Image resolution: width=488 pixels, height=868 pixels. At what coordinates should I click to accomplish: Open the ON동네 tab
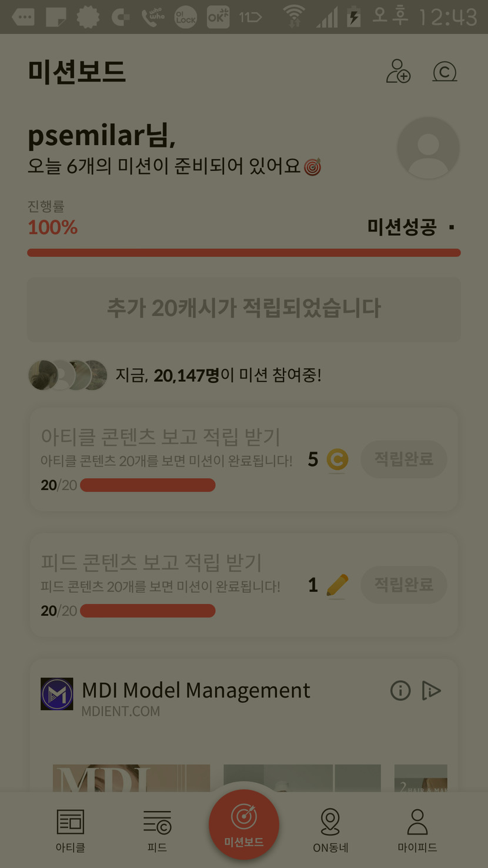click(330, 830)
